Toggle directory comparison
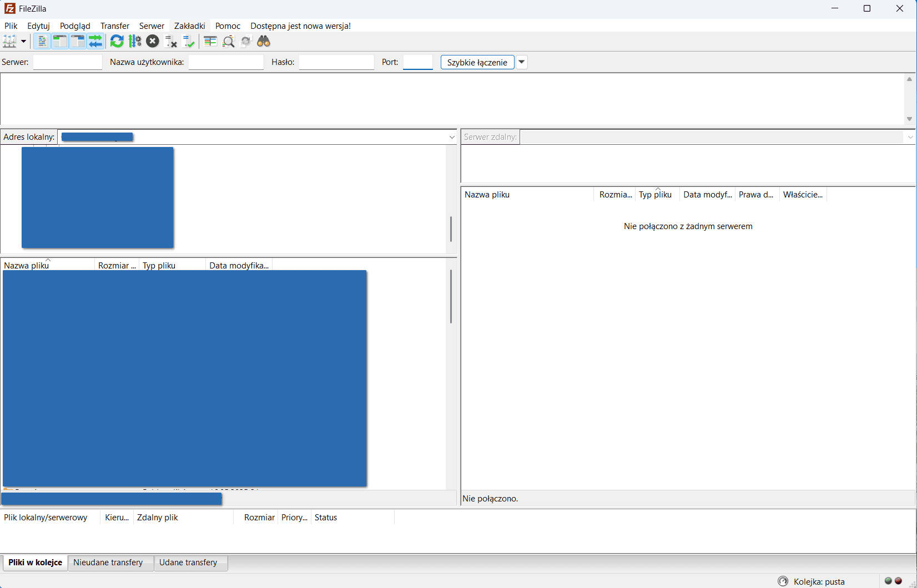Screen dimensions: 917x588 (x=228, y=41)
